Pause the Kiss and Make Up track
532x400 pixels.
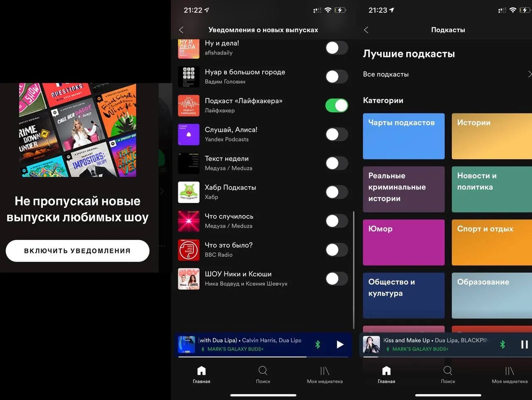[525, 344]
